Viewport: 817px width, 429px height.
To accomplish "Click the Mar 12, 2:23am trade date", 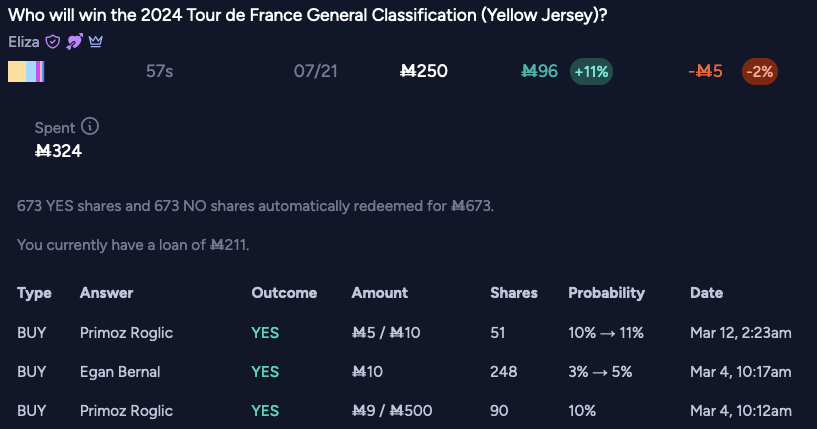I will pyautogui.click(x=741, y=333).
